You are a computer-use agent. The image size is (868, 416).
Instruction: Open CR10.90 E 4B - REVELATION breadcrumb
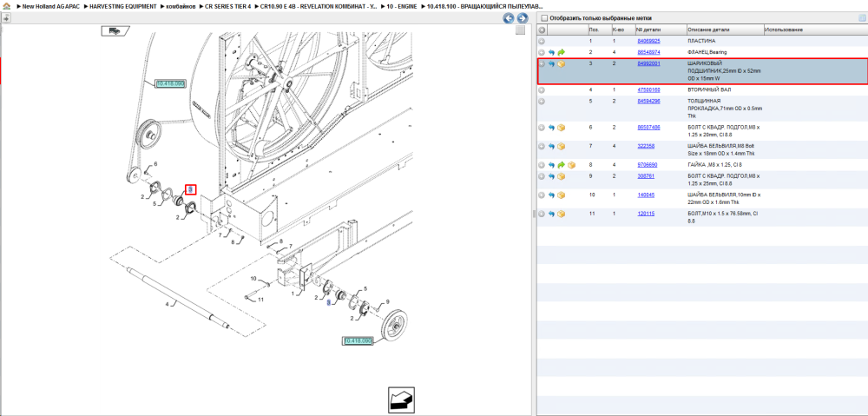tap(320, 6)
